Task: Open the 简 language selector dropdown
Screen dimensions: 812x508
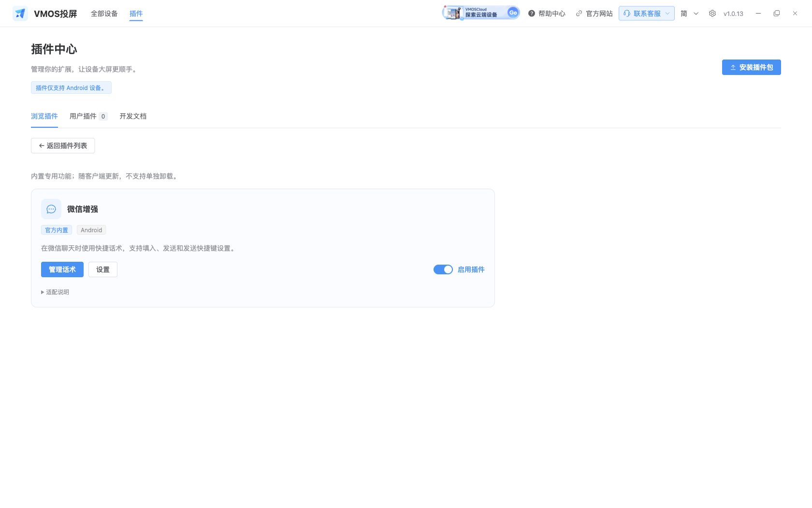Action: click(690, 14)
